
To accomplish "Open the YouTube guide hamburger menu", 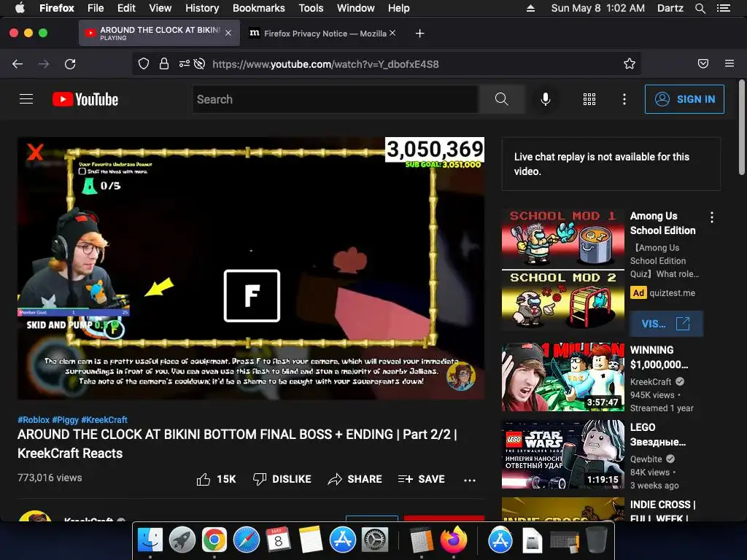I will (x=26, y=99).
